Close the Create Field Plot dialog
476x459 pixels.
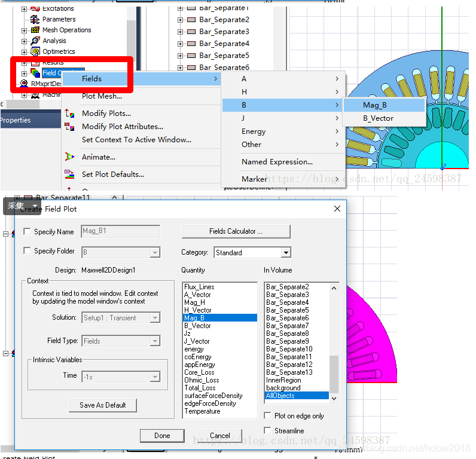337,209
